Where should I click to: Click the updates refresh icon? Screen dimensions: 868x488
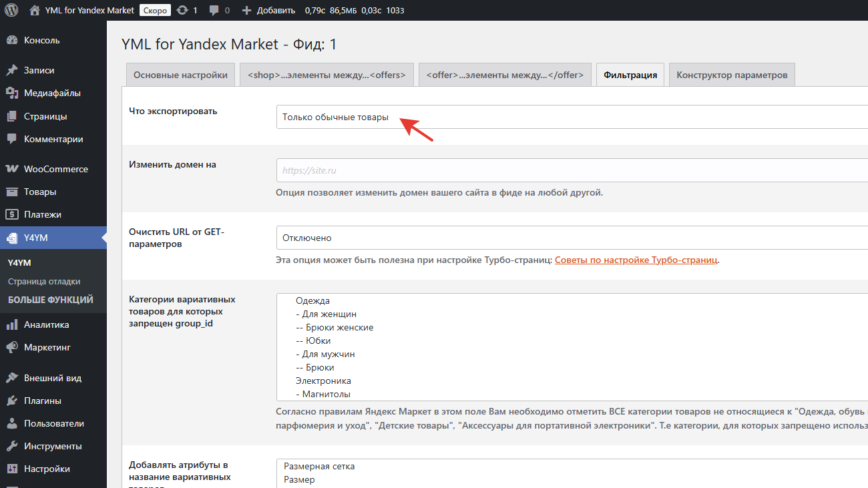[182, 10]
